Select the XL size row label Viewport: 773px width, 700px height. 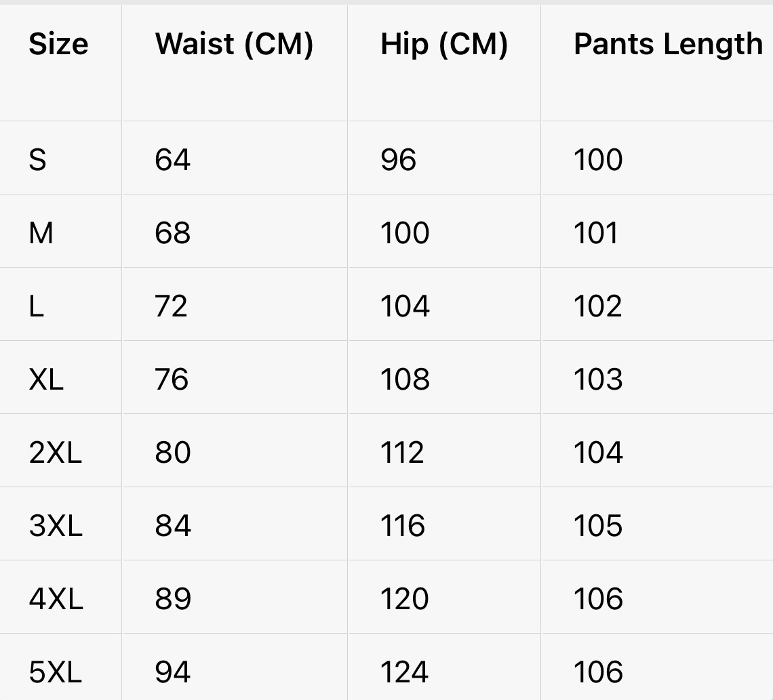pyautogui.click(x=46, y=379)
